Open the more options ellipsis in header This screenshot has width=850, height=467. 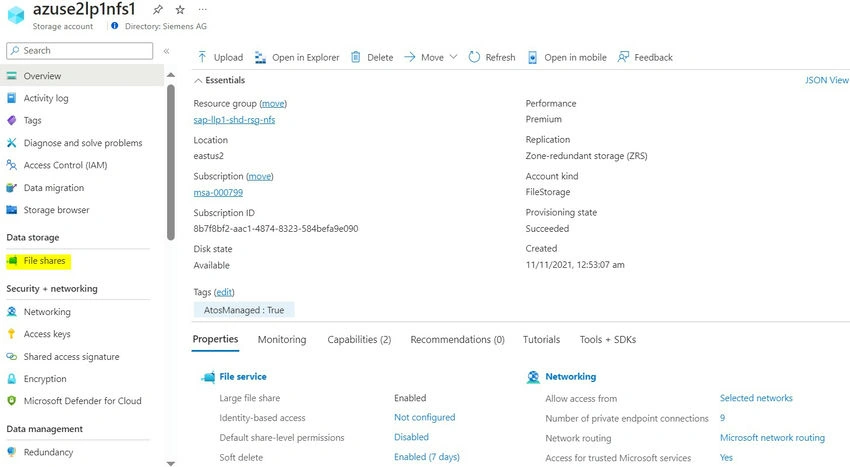coord(202,9)
